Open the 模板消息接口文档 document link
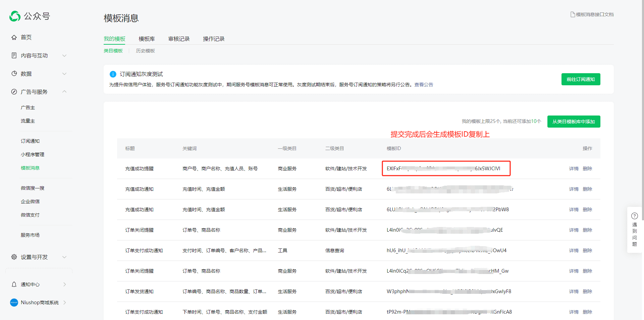Viewport: 644px width, 320px height. (592, 14)
